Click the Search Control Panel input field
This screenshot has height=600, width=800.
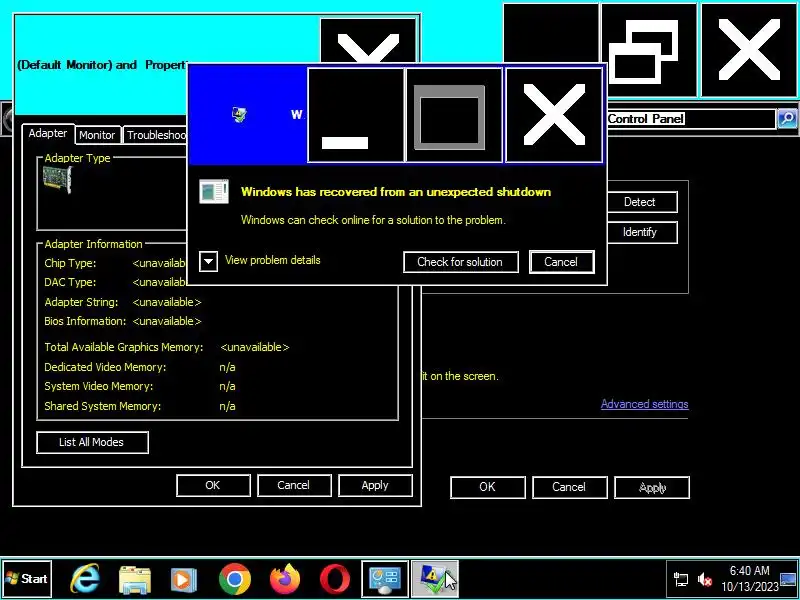690,119
